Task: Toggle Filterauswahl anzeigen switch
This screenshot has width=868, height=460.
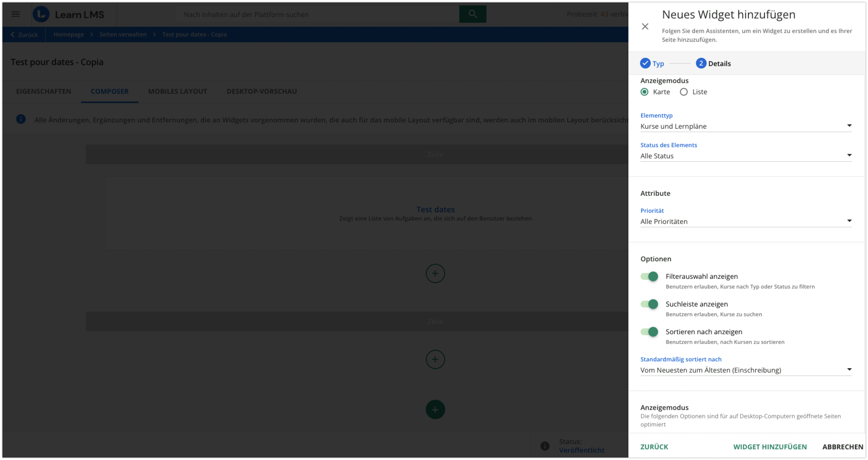Action: point(649,276)
